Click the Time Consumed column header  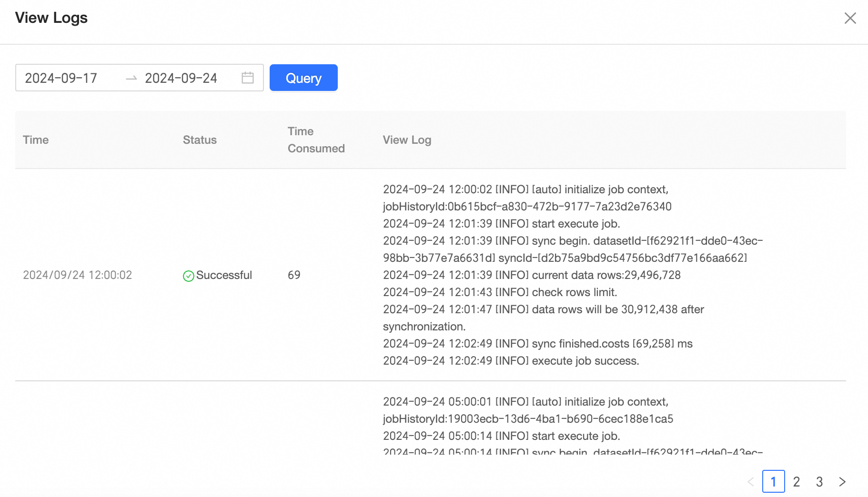pyautogui.click(x=316, y=140)
